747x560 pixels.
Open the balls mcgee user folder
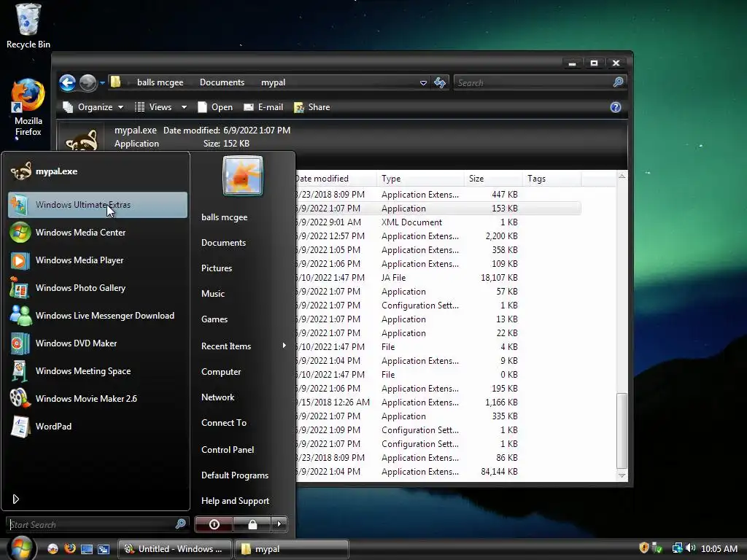point(225,217)
